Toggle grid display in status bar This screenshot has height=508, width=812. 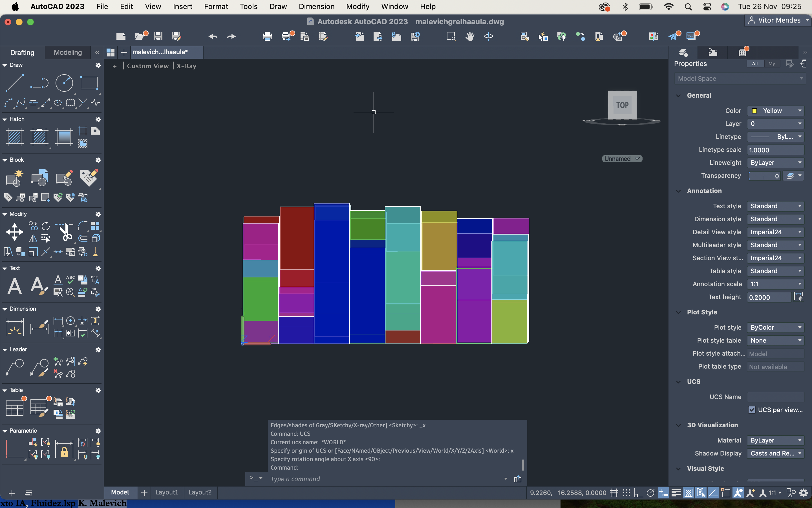click(614, 493)
